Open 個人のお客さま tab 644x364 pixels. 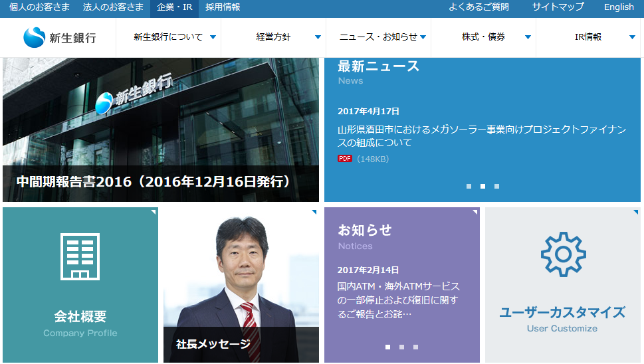(39, 7)
